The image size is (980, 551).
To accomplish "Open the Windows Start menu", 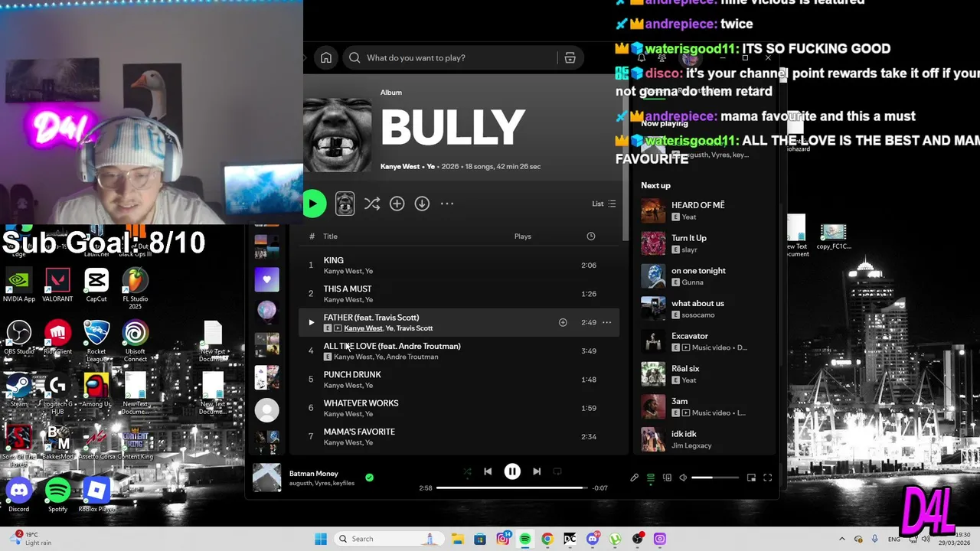I will pyautogui.click(x=321, y=539).
